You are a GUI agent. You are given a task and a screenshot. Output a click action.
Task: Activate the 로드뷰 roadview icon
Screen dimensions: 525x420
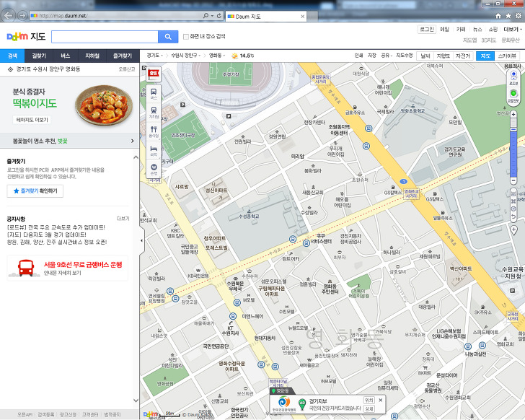point(513,77)
